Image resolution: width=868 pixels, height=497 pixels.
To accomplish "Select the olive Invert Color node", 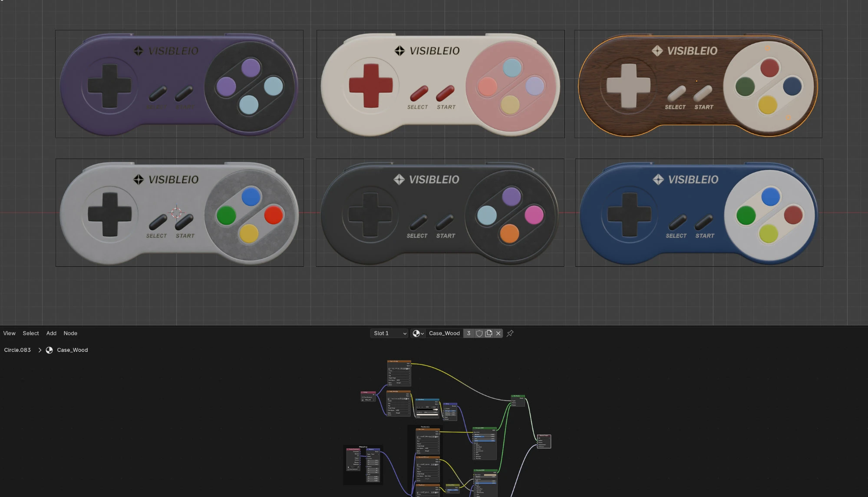I will coord(452,488).
